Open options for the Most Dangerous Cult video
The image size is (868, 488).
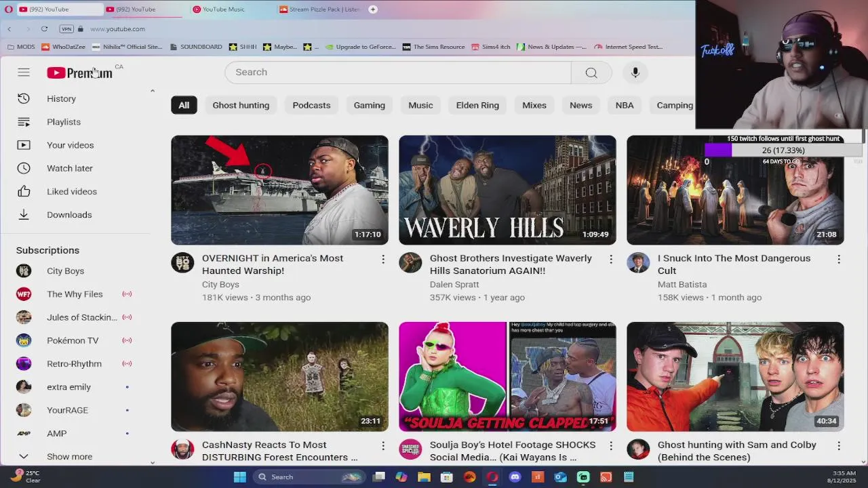(839, 260)
